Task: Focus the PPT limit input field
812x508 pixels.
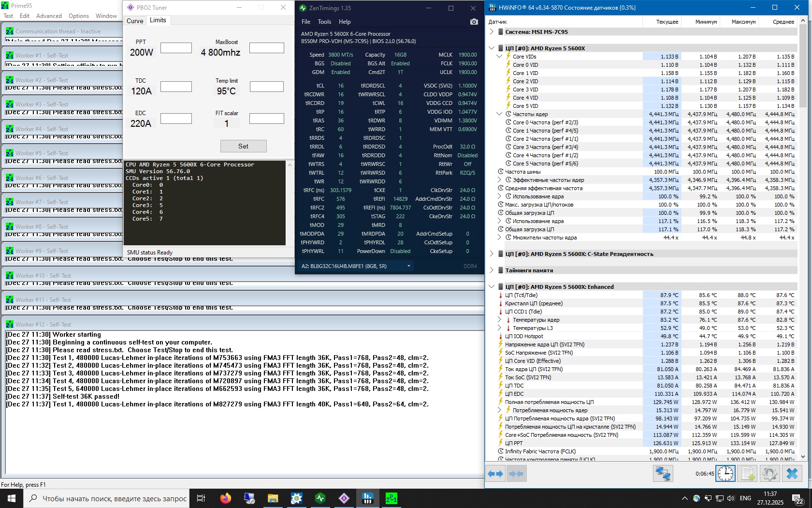Action: click(176, 48)
